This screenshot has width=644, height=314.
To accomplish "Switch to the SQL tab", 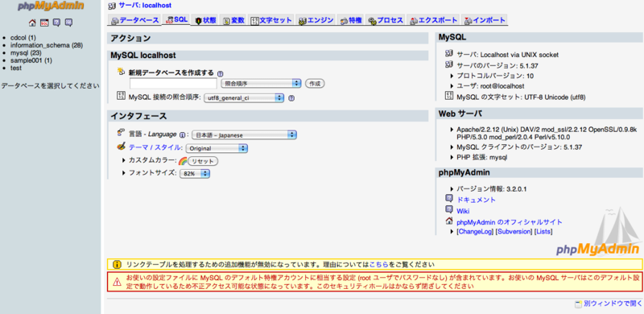I will point(176,20).
